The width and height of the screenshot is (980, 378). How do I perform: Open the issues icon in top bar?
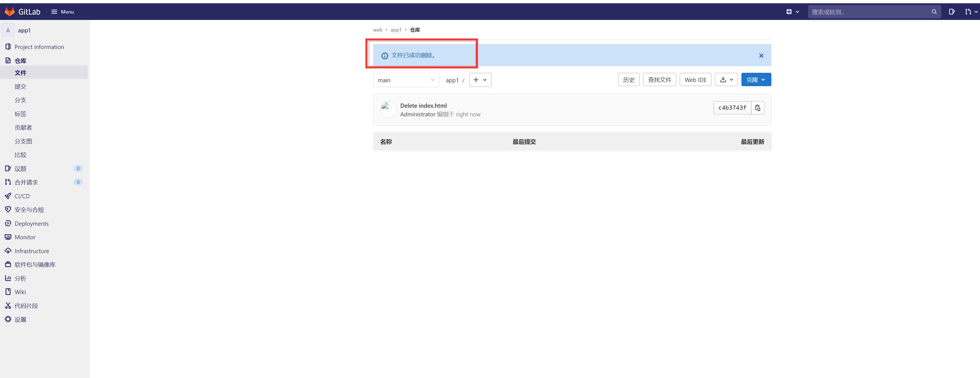pyautogui.click(x=951, y=12)
